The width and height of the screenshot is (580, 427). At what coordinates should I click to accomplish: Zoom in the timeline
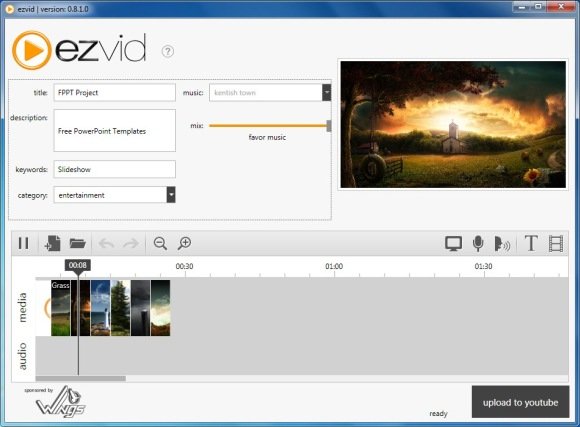coord(184,243)
